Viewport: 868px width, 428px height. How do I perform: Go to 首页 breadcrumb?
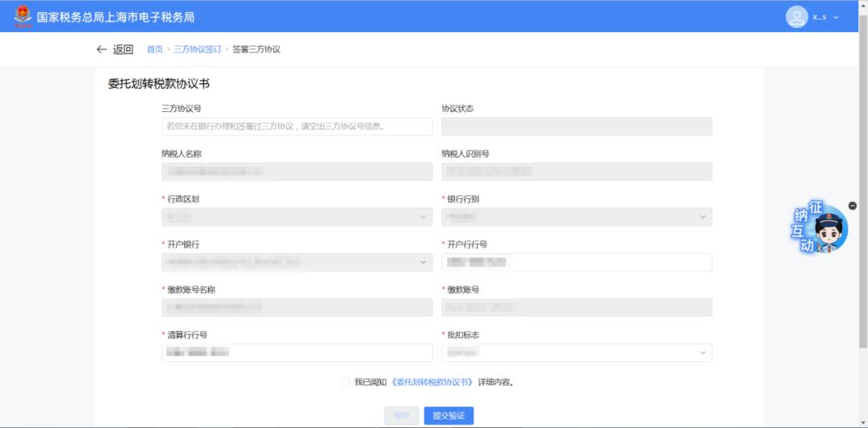154,50
